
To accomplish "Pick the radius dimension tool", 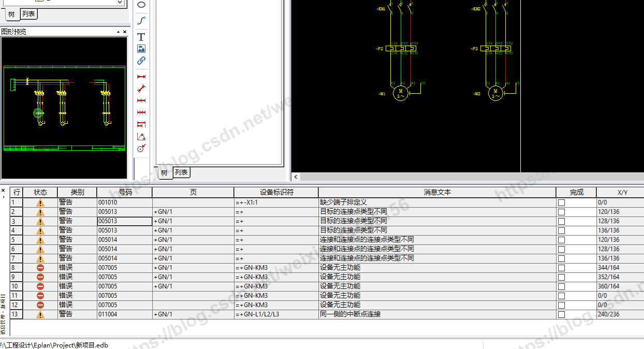I will click(141, 149).
